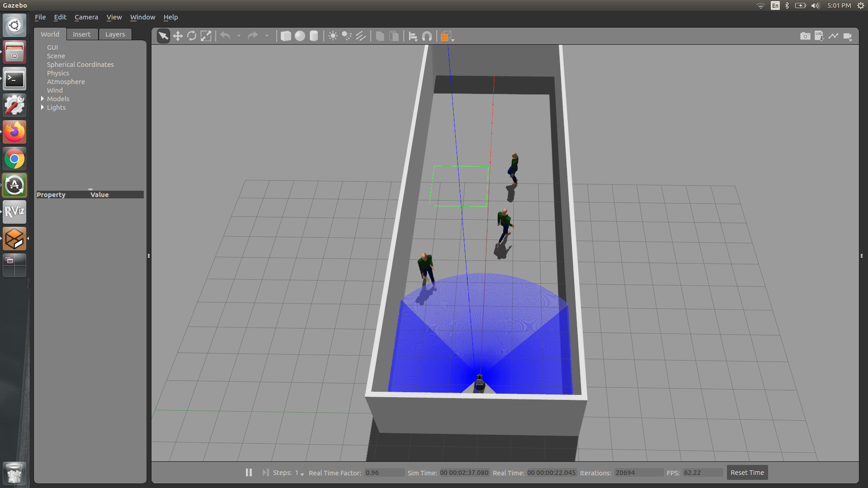The height and width of the screenshot is (488, 868).
Task: Select the translate mode tool
Action: pyautogui.click(x=178, y=36)
